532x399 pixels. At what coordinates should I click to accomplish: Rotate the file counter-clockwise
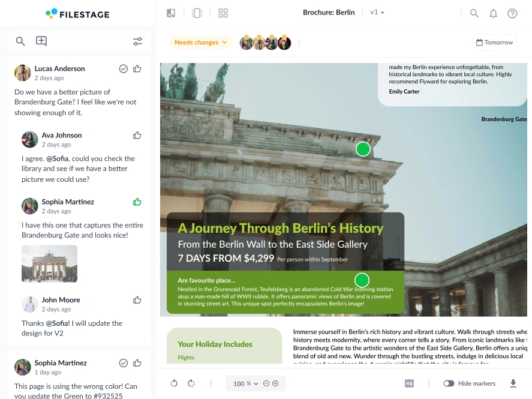(174, 383)
